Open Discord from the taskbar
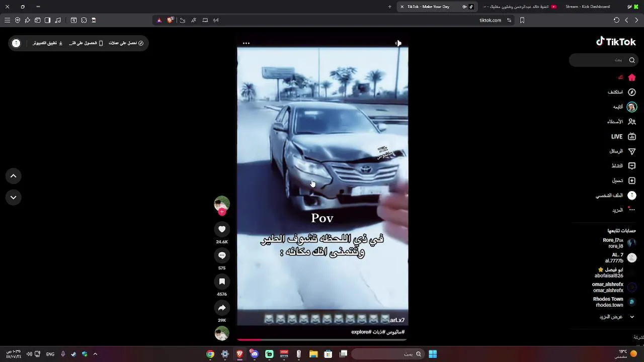 [x=255, y=354]
